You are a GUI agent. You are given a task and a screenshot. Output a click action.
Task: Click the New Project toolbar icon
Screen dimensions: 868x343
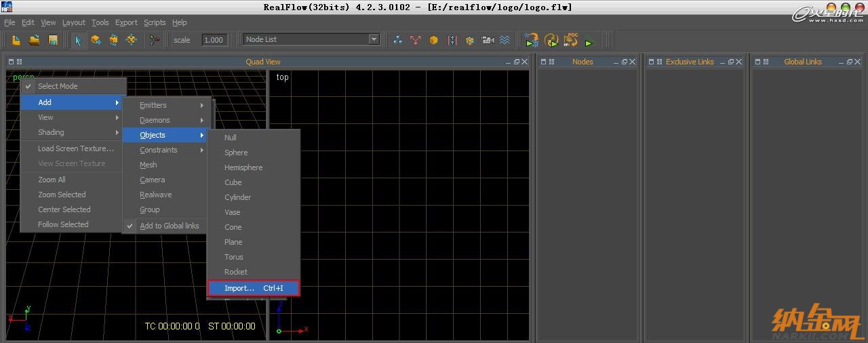coord(16,40)
